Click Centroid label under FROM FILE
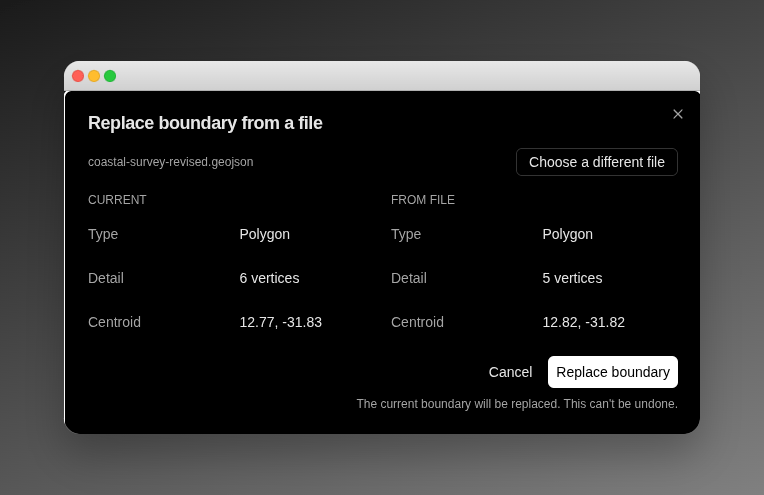Viewport: 764px width, 495px height. [418, 322]
